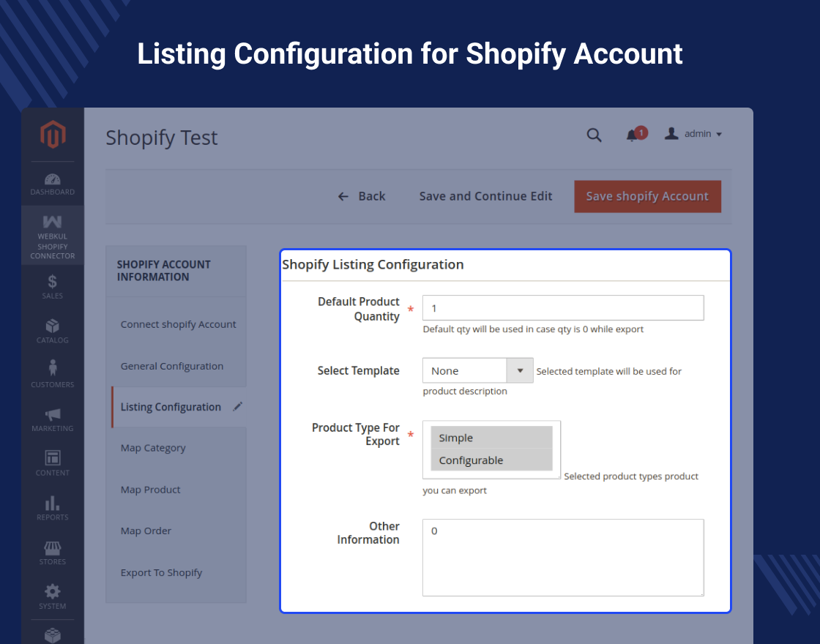Click the Magento logo icon

(x=53, y=135)
